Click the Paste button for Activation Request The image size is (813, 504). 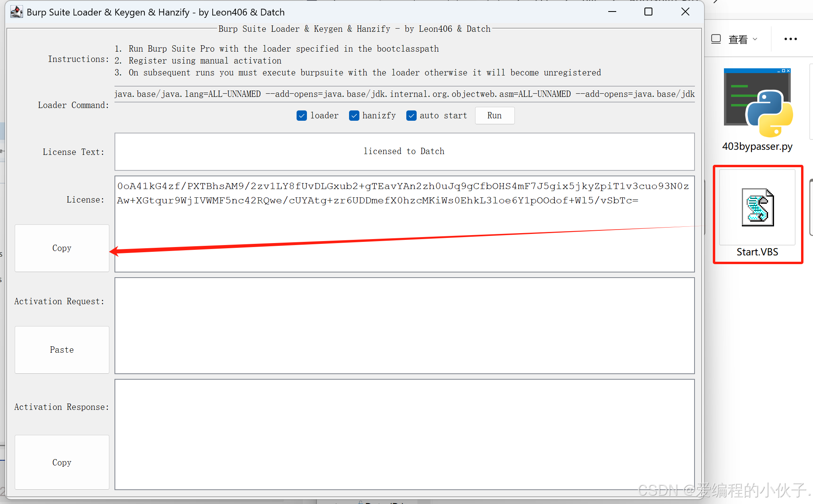[62, 350]
